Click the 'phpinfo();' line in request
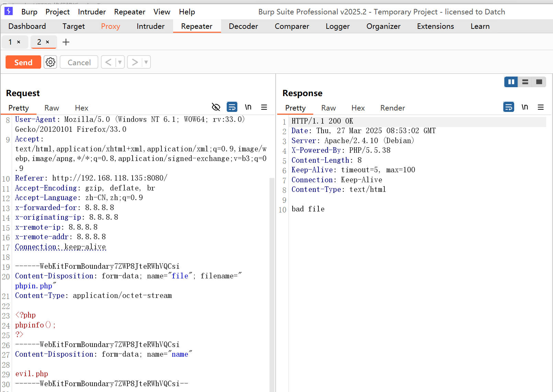 (35, 325)
